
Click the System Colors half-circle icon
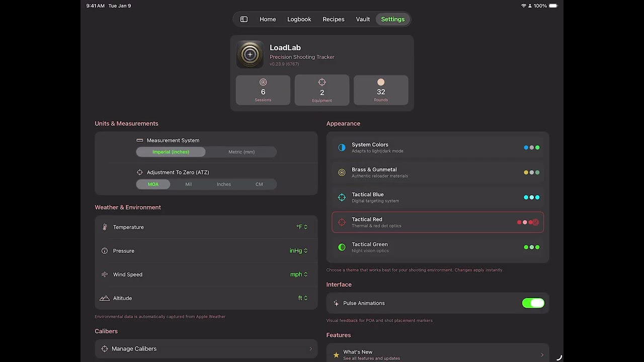[342, 148]
